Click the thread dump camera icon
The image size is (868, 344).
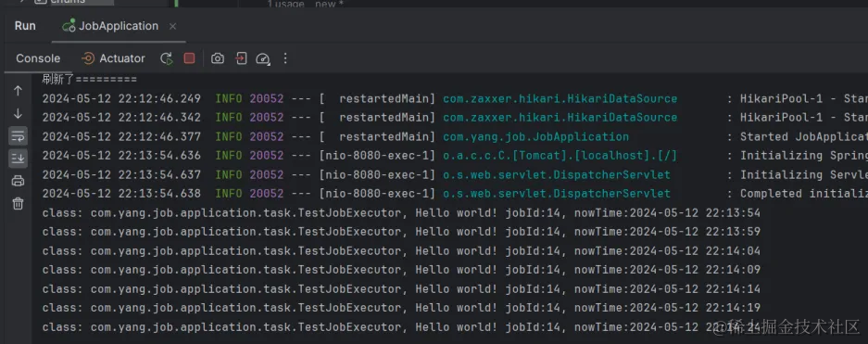218,58
